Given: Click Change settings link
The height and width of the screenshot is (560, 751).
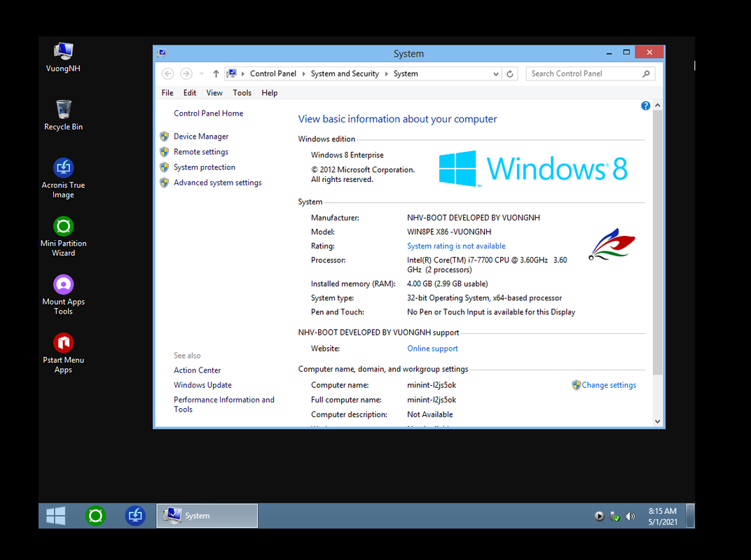Looking at the screenshot, I should [x=609, y=385].
